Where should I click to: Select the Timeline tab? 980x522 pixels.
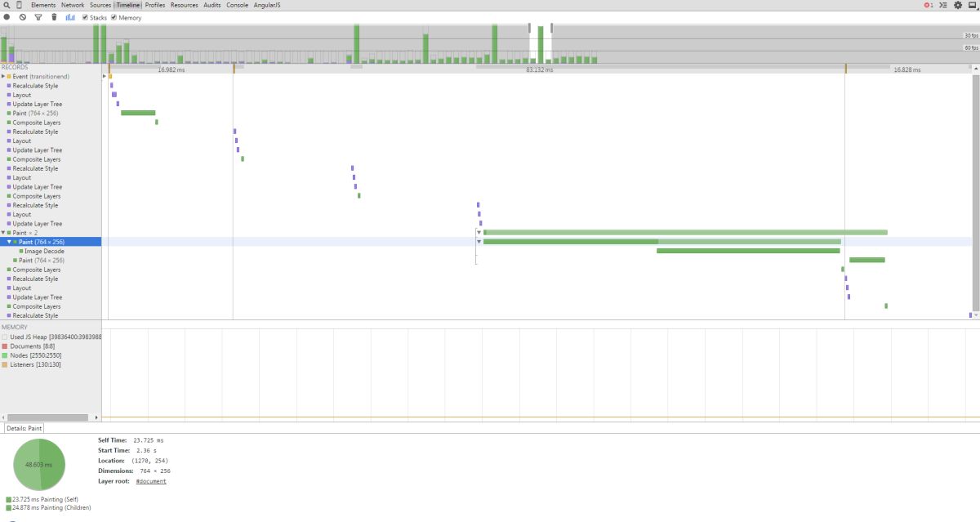[x=127, y=5]
